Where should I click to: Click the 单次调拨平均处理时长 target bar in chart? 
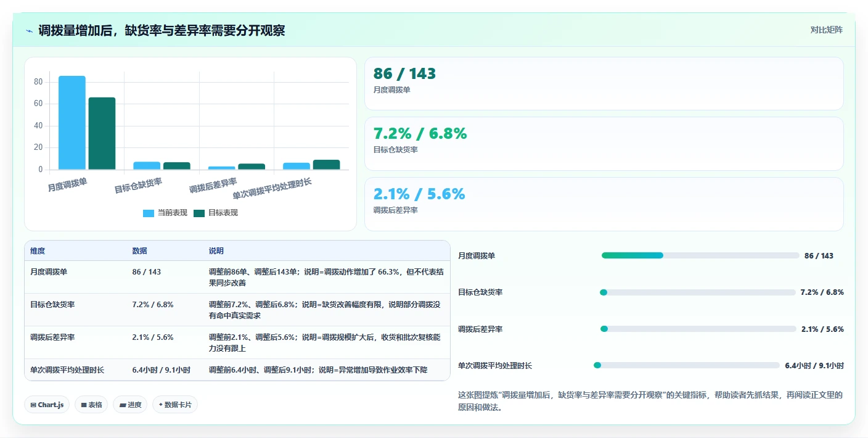(x=326, y=165)
